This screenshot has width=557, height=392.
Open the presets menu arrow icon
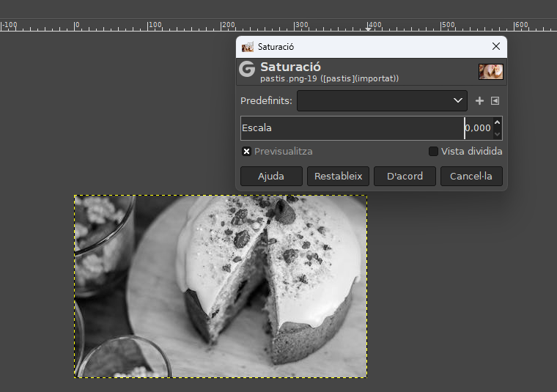(x=495, y=101)
